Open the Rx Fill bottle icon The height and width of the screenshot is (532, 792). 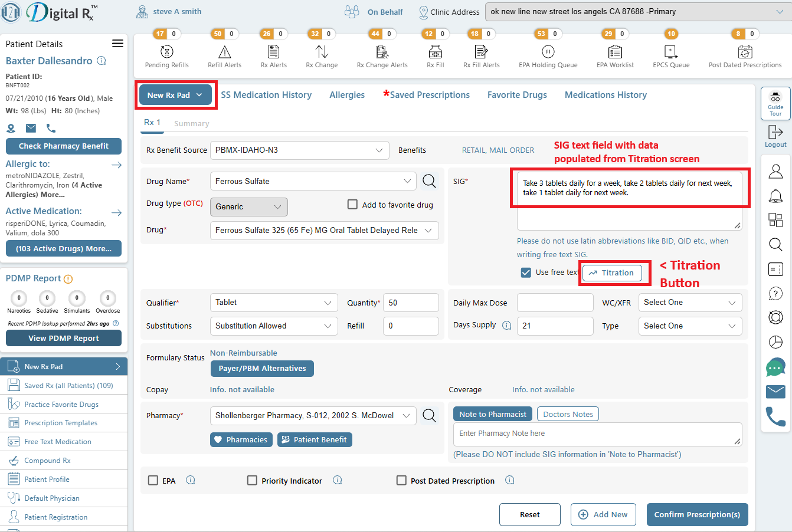[x=435, y=51]
